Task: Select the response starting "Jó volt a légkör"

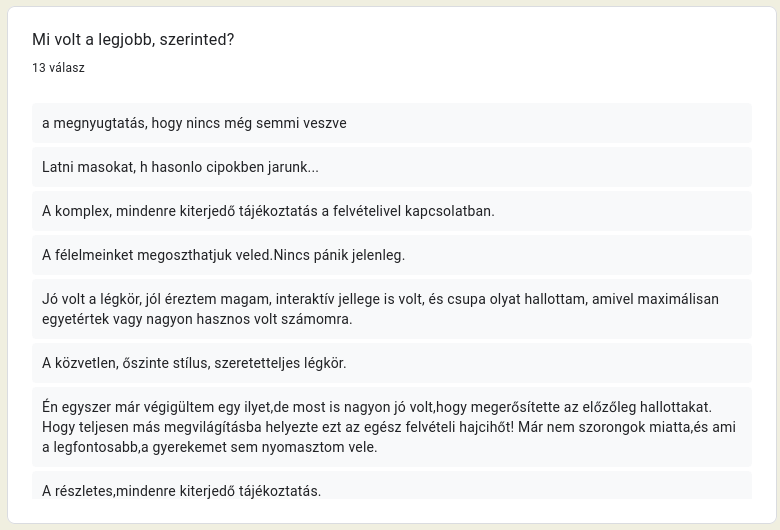Action: tap(380, 299)
